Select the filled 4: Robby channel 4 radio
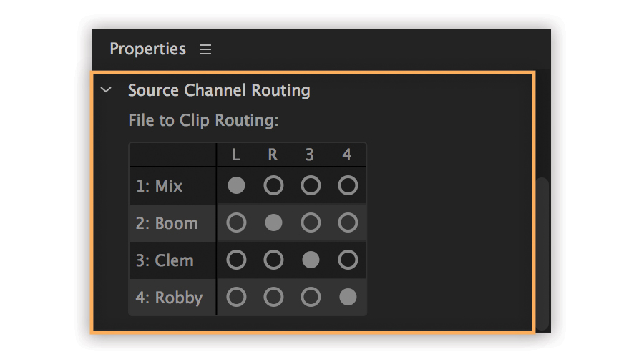644x362 pixels. tap(348, 298)
